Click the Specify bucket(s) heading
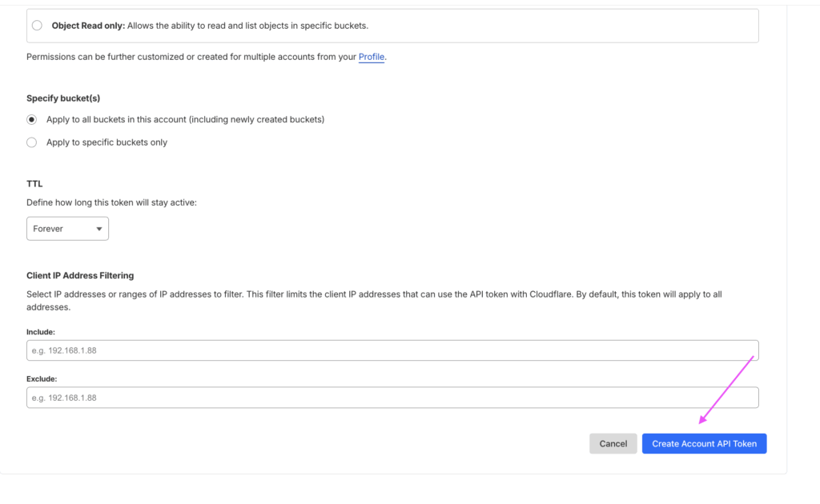 pos(63,98)
